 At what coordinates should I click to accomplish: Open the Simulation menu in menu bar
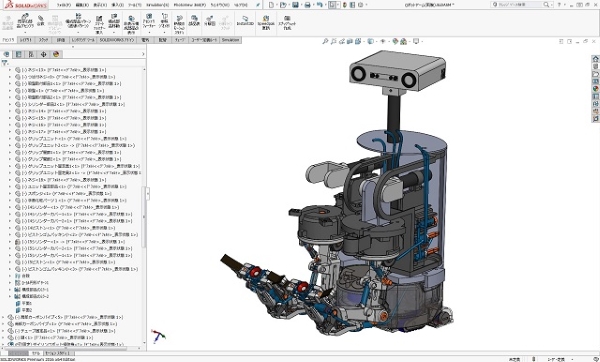pos(157,5)
